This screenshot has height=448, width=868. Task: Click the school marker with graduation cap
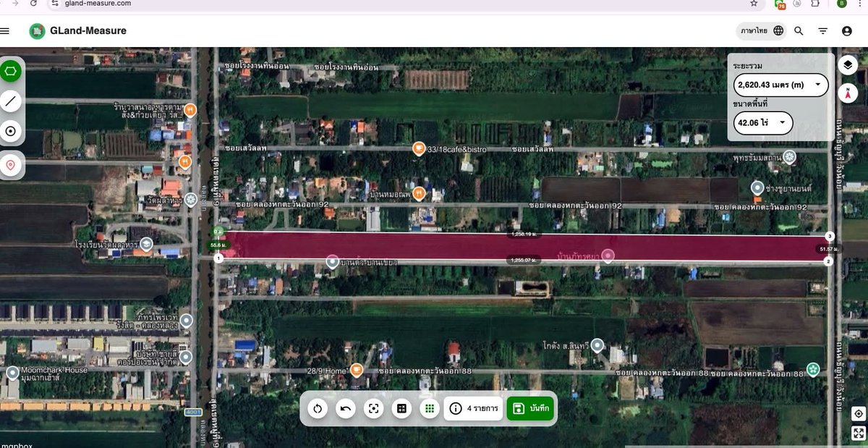coord(147,244)
